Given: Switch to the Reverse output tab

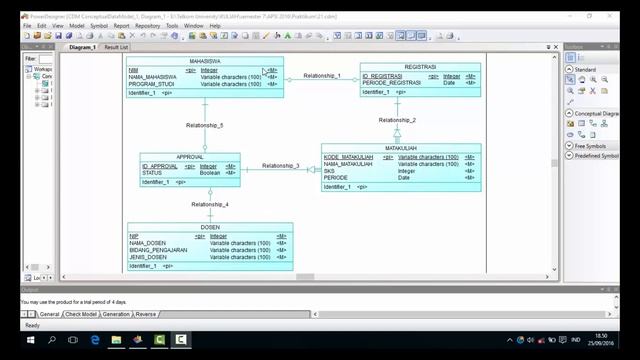Looking at the screenshot, I should [146, 314].
